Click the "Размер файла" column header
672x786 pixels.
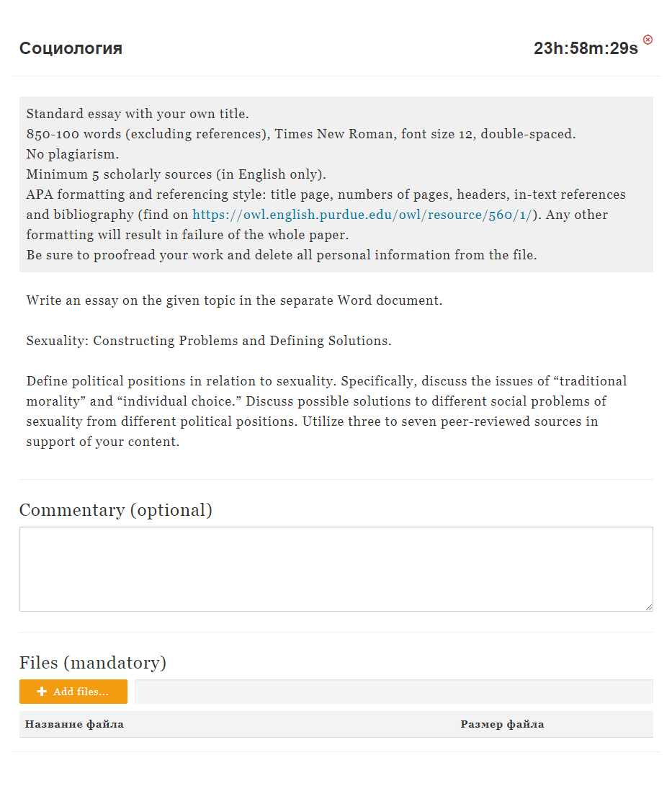tap(502, 724)
